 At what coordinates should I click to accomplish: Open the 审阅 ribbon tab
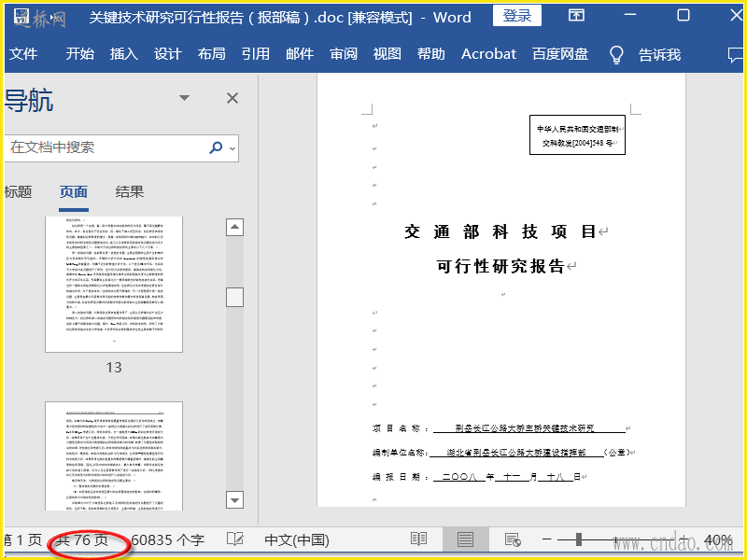[344, 54]
